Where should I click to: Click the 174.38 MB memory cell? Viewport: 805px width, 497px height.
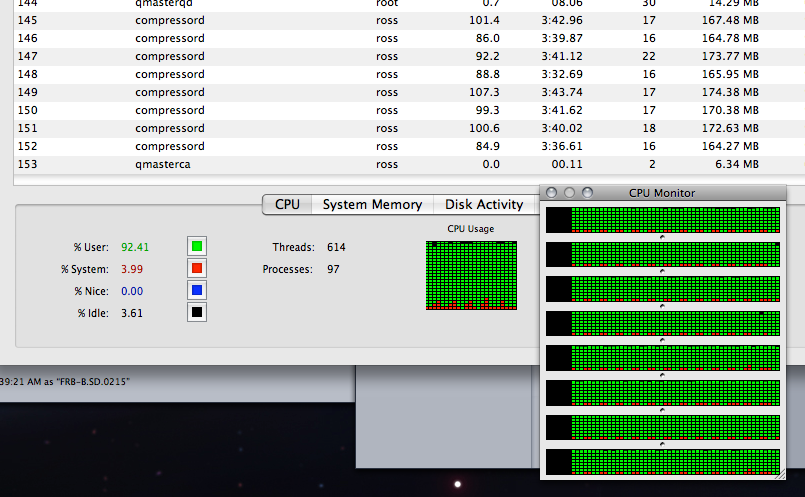tap(730, 92)
